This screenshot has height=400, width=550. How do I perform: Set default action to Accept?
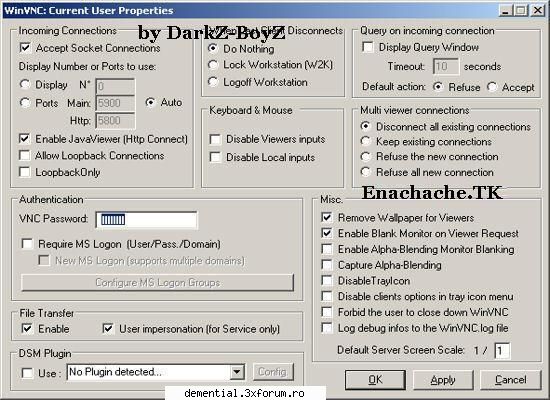tap(492, 87)
